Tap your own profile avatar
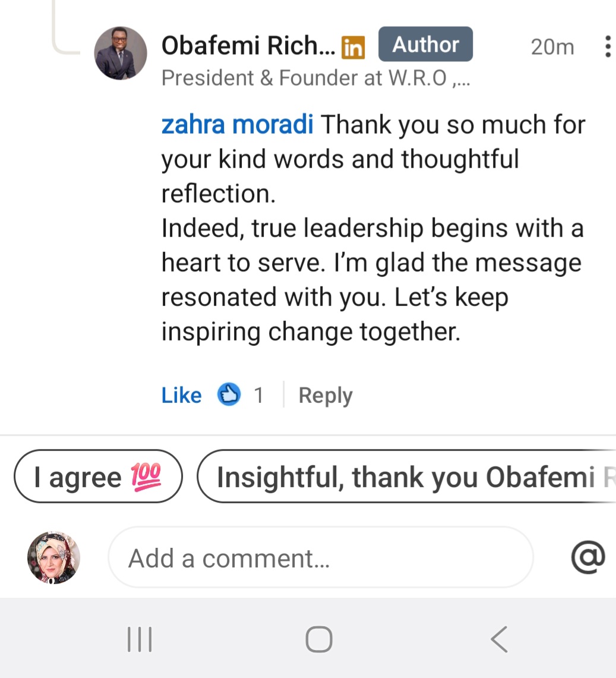Screen dimensions: 616x678 (x=53, y=557)
